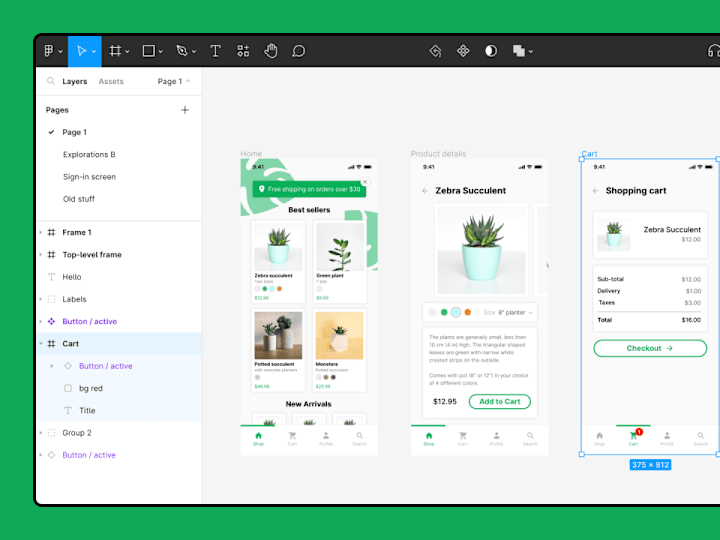Select the Hand tool
The image size is (720, 540).
(x=271, y=51)
